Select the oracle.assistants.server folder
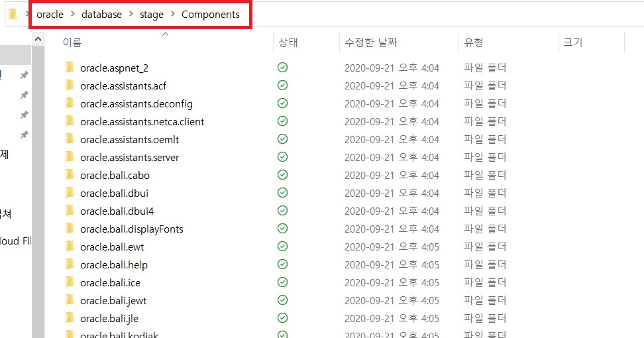644x338 pixels. click(x=129, y=157)
